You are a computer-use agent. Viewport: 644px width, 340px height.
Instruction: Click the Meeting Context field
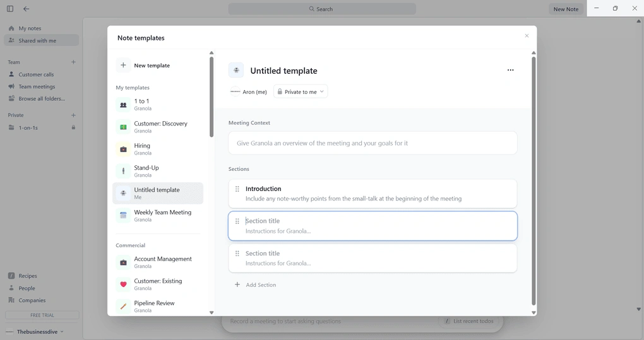click(373, 143)
